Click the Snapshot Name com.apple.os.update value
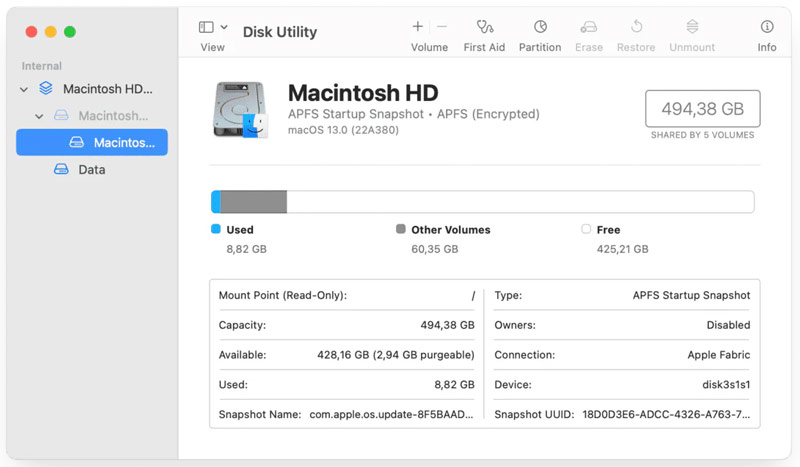This screenshot has height=467, width=800. [x=391, y=414]
